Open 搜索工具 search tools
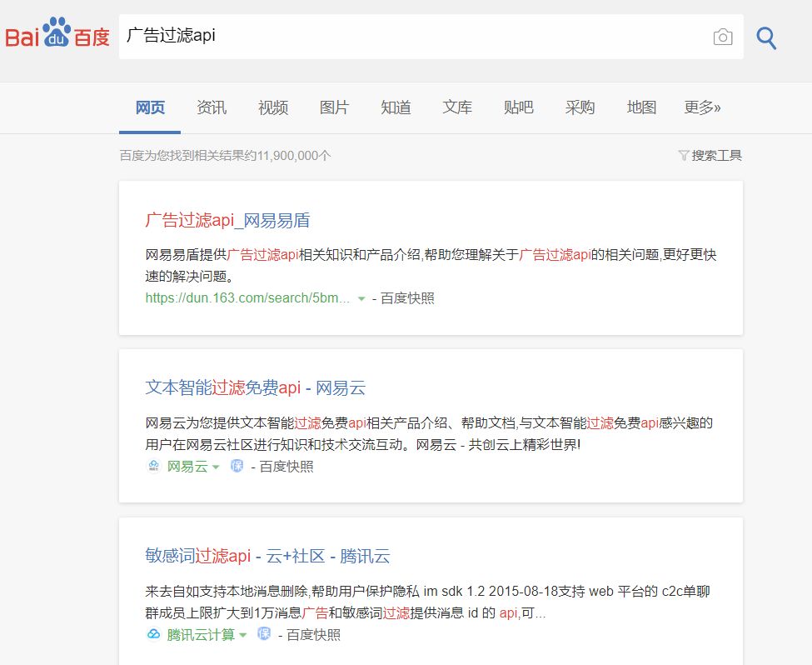The width and height of the screenshot is (812, 665). tap(716, 156)
